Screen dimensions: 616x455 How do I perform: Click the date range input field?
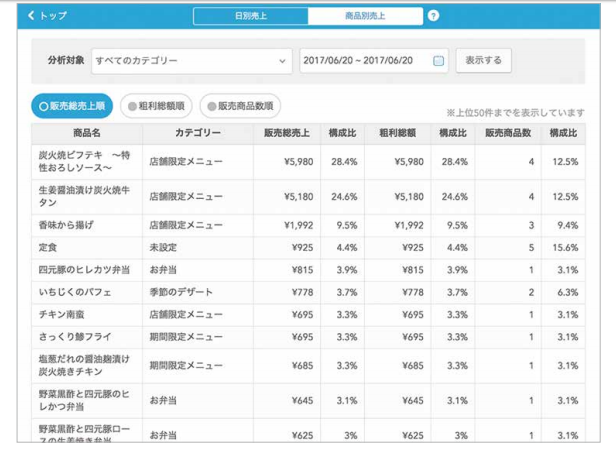pos(365,61)
